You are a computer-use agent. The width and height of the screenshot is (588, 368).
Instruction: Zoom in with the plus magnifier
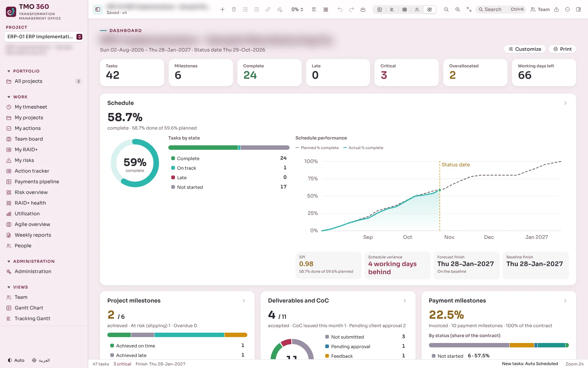[458, 10]
